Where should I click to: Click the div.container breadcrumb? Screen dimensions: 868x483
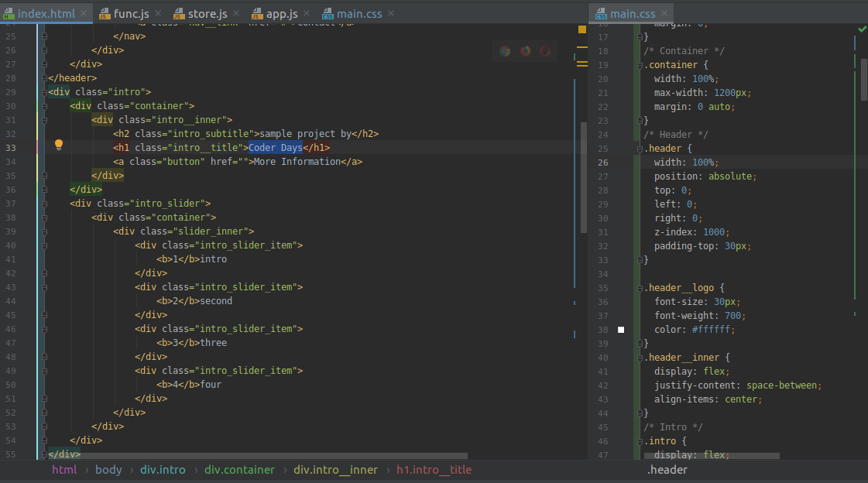coord(240,470)
